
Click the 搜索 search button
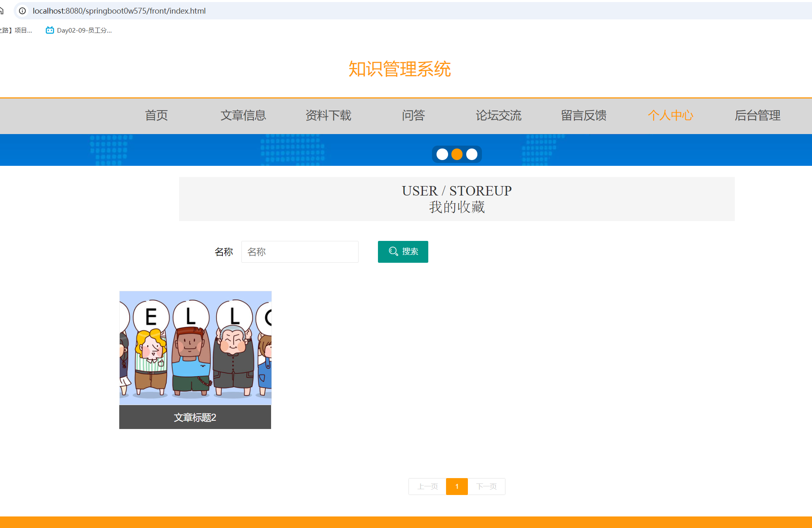tap(403, 252)
